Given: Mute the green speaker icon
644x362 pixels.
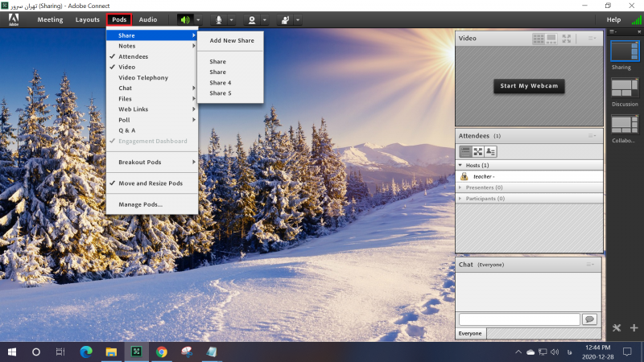Looking at the screenshot, I should (185, 19).
